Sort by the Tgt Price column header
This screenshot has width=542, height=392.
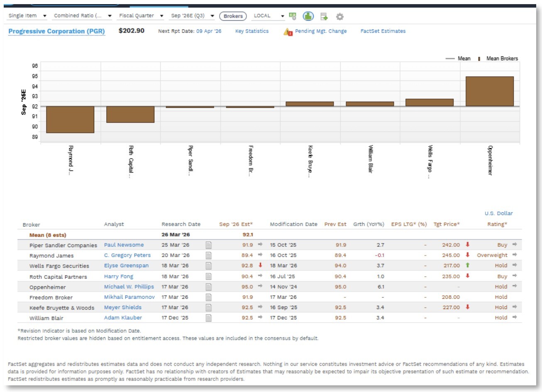coord(446,224)
